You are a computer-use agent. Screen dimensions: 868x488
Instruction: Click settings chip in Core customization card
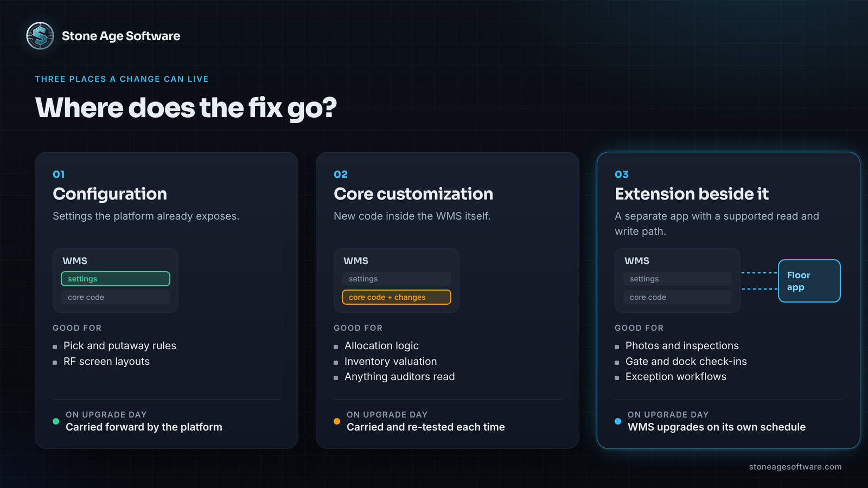[x=397, y=279]
